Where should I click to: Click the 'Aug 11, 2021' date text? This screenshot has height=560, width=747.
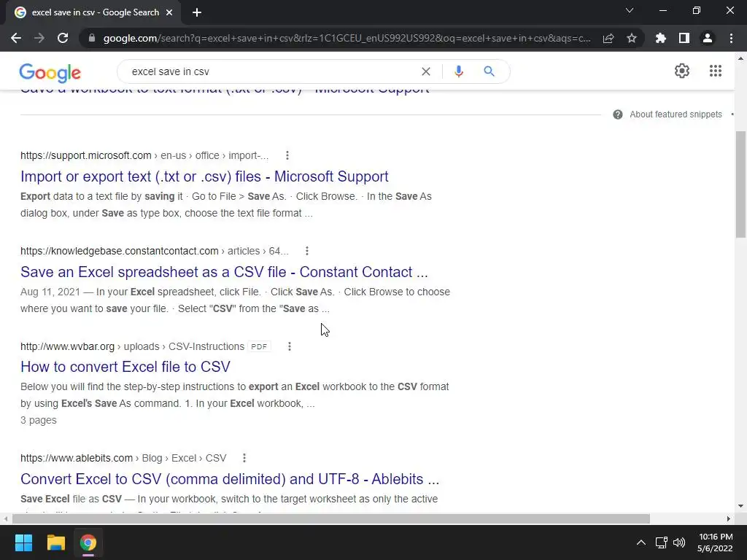click(x=50, y=292)
